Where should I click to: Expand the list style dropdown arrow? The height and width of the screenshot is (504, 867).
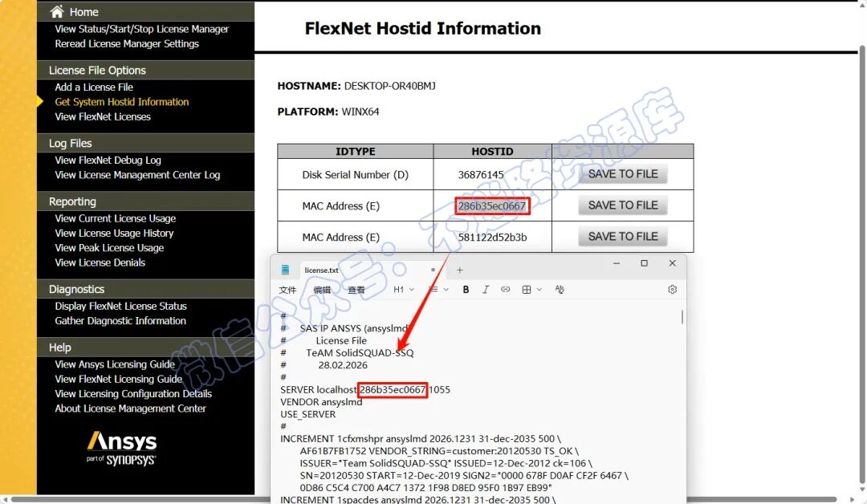(446, 290)
